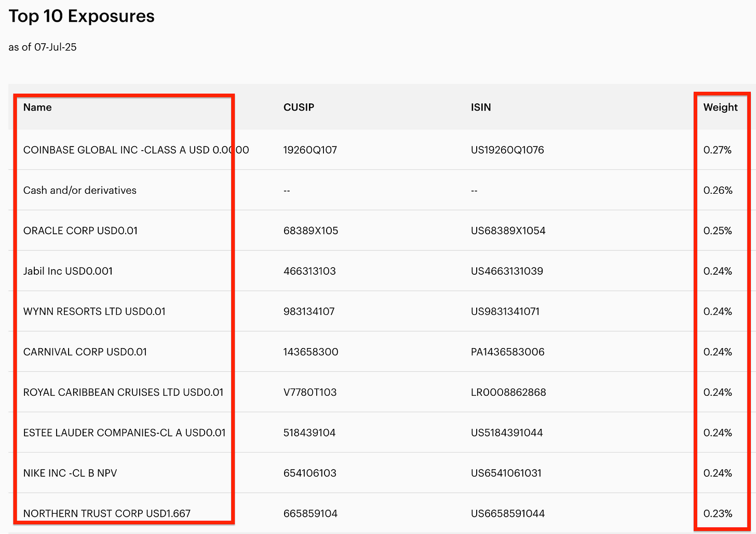Click CUSIP 654106103
The height and width of the screenshot is (534, 756).
pos(310,473)
